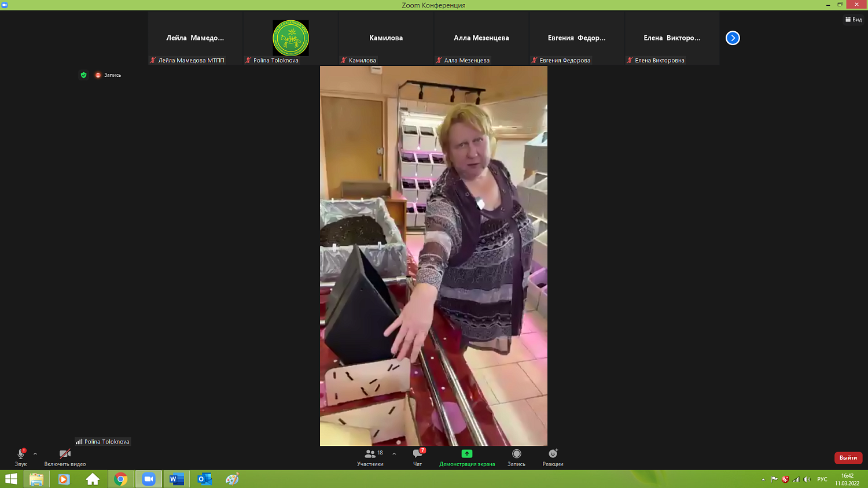868x488 pixels.
Task: Click the home icon in taskbar
Action: (x=93, y=479)
